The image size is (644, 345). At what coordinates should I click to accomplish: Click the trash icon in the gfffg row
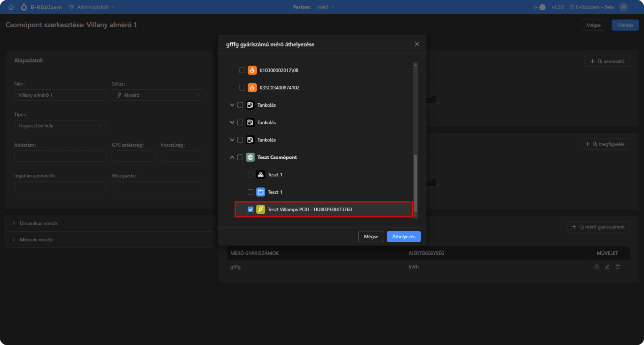(618, 267)
